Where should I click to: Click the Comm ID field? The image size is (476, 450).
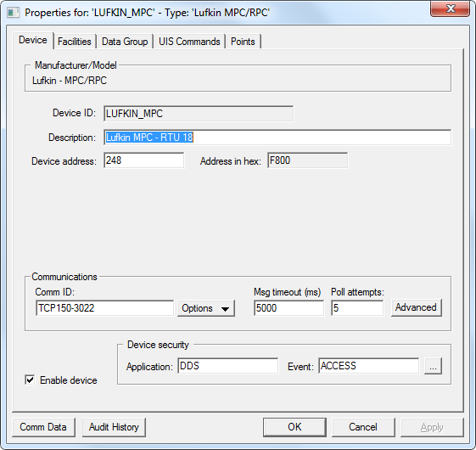(104, 308)
